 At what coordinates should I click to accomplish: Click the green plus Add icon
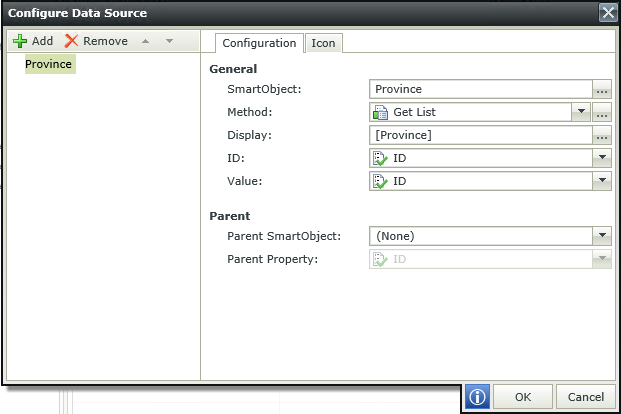click(20, 41)
